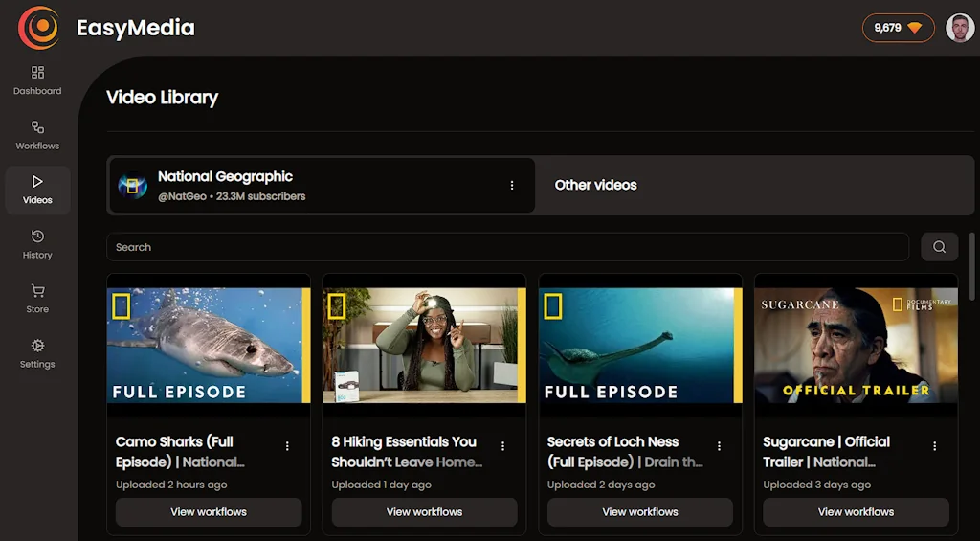View workflows for 8 Hiking Essentials video
980x541 pixels.
[x=424, y=511]
